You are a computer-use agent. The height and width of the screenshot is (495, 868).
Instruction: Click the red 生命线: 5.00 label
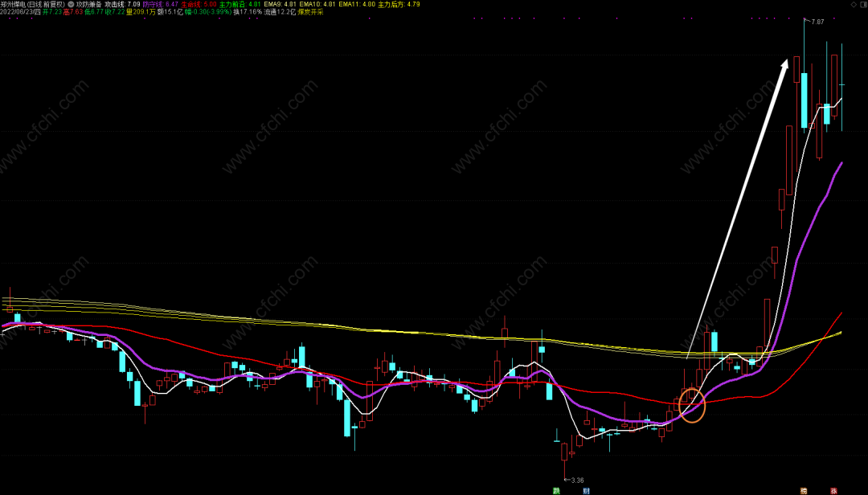click(199, 5)
